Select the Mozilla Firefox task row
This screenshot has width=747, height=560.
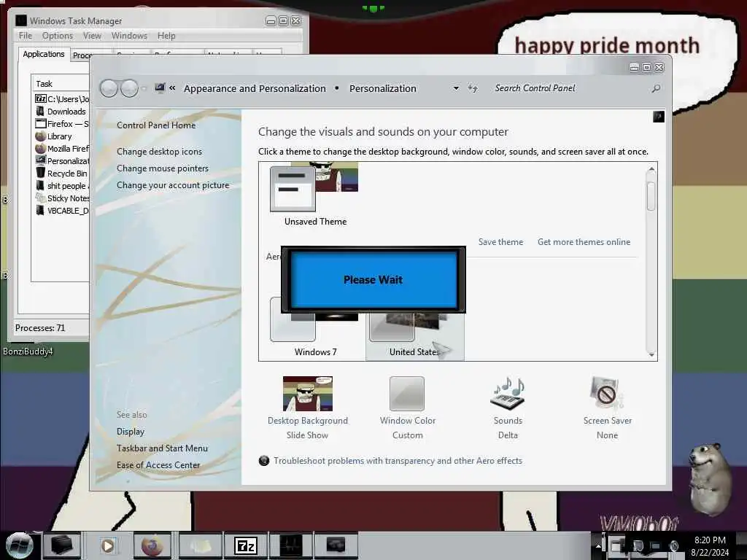[61, 149]
